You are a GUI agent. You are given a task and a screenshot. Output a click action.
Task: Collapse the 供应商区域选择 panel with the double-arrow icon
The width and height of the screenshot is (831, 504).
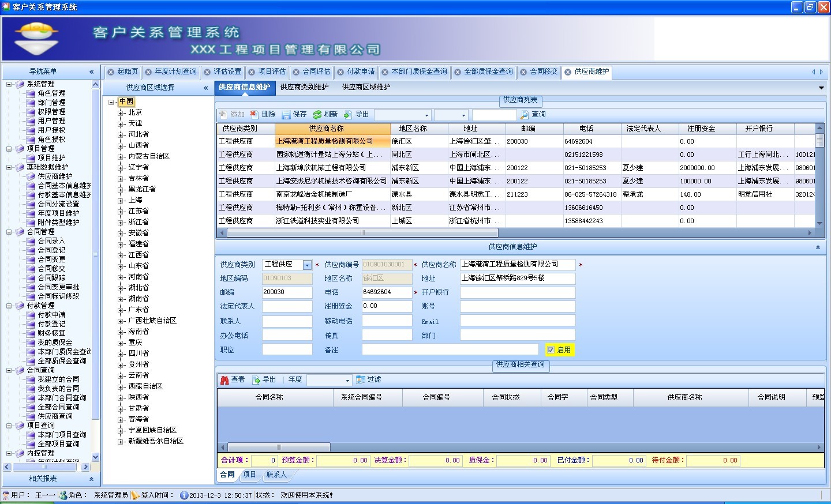(206, 88)
